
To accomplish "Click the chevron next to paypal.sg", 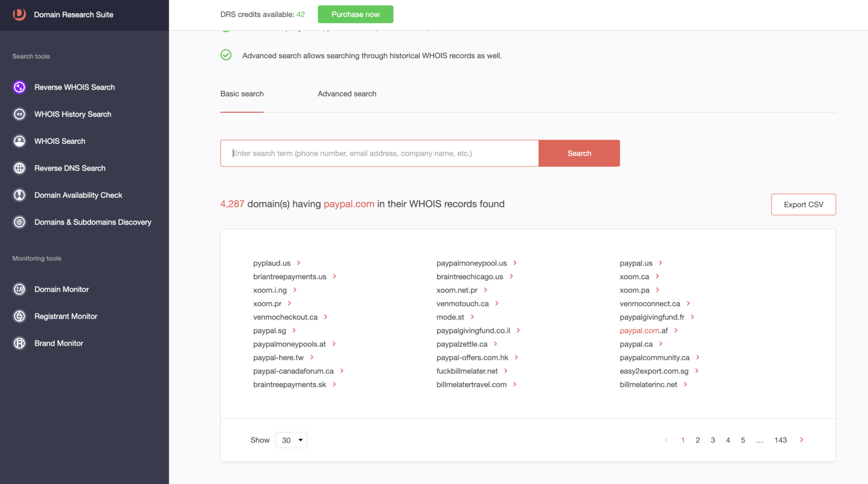I will click(x=294, y=330).
